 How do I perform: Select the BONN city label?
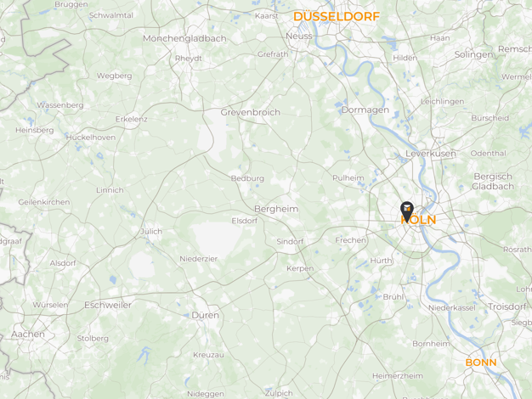point(481,362)
